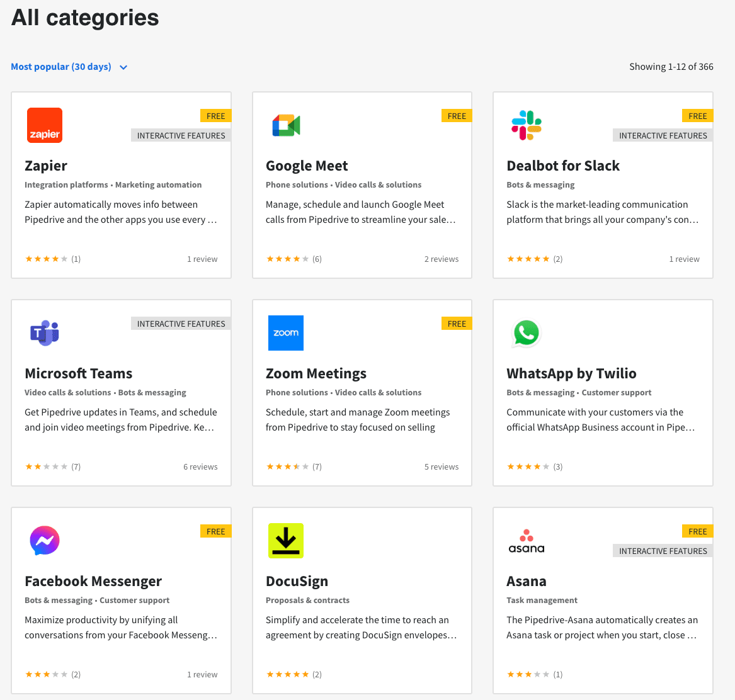Image resolution: width=735 pixels, height=700 pixels.
Task: Click the Dealbot for Slack title
Action: (x=563, y=166)
